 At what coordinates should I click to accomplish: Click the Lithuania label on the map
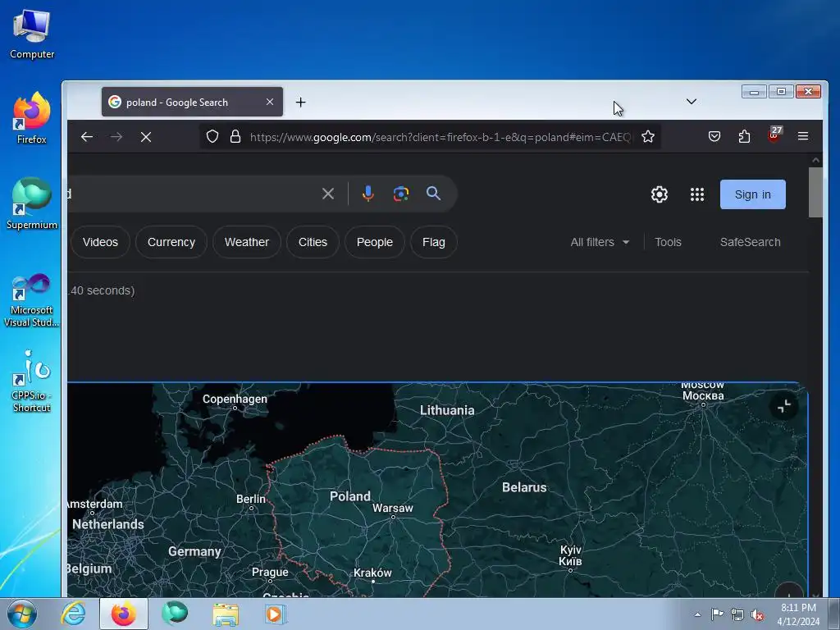point(447,410)
